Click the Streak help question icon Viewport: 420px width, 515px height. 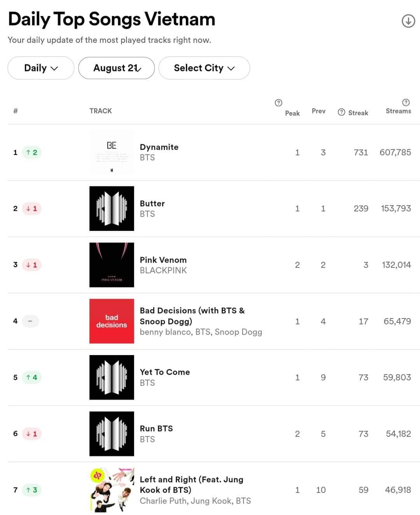click(x=341, y=112)
